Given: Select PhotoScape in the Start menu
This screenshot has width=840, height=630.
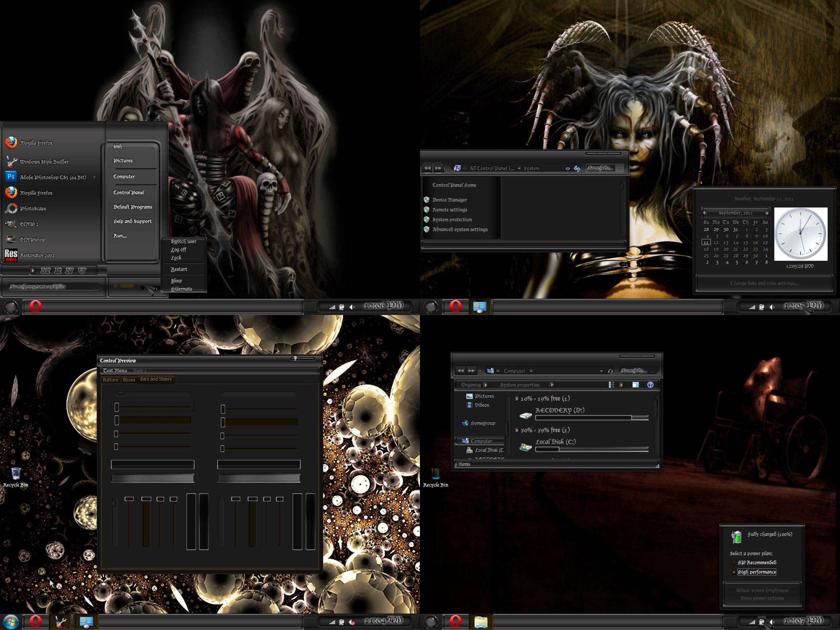Looking at the screenshot, I should [x=33, y=208].
